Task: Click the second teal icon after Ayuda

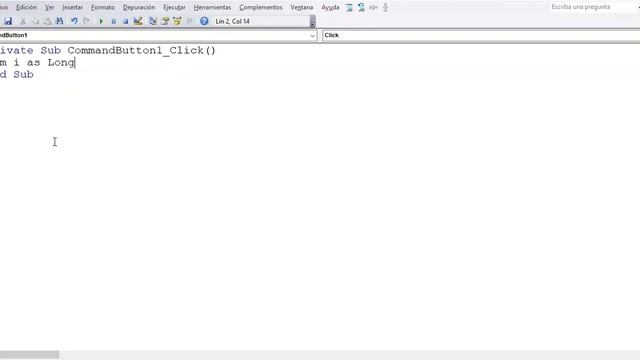Action: [361, 7]
